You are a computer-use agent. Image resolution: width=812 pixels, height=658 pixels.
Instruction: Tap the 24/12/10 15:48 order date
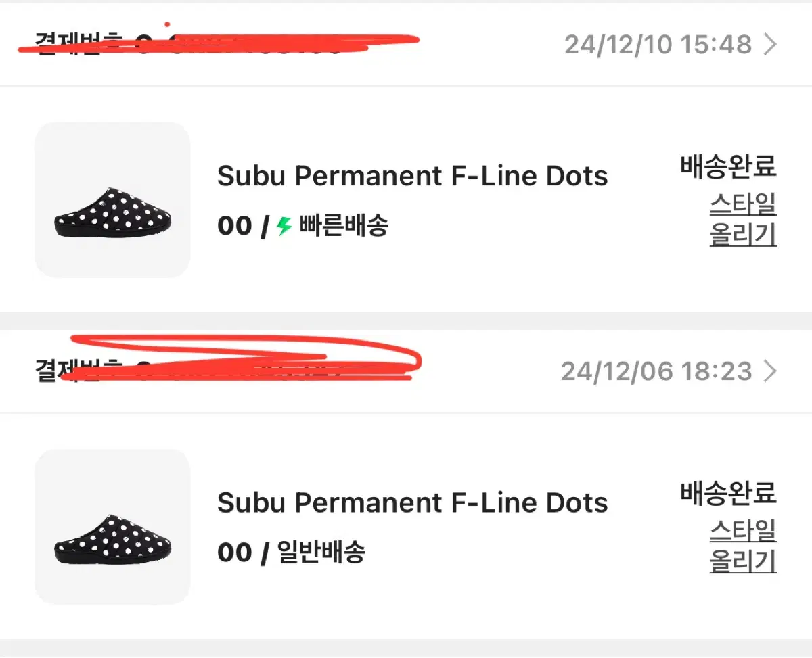point(658,45)
